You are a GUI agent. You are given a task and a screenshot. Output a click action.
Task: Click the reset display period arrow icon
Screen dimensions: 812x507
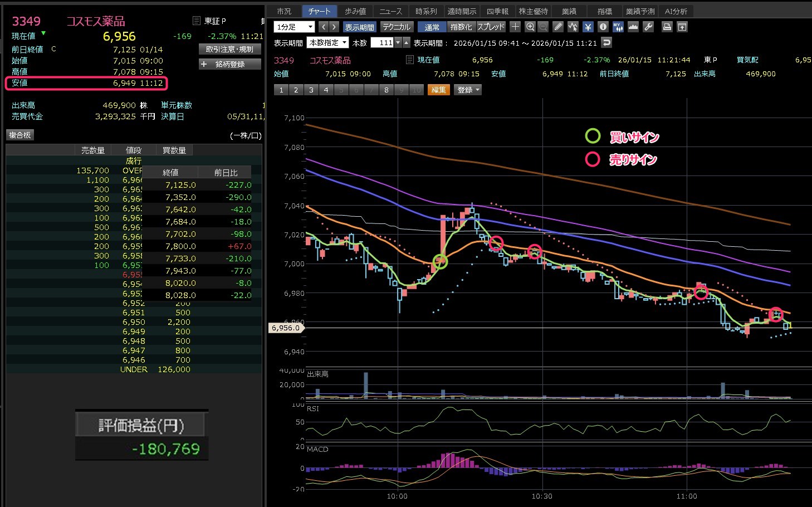point(606,43)
